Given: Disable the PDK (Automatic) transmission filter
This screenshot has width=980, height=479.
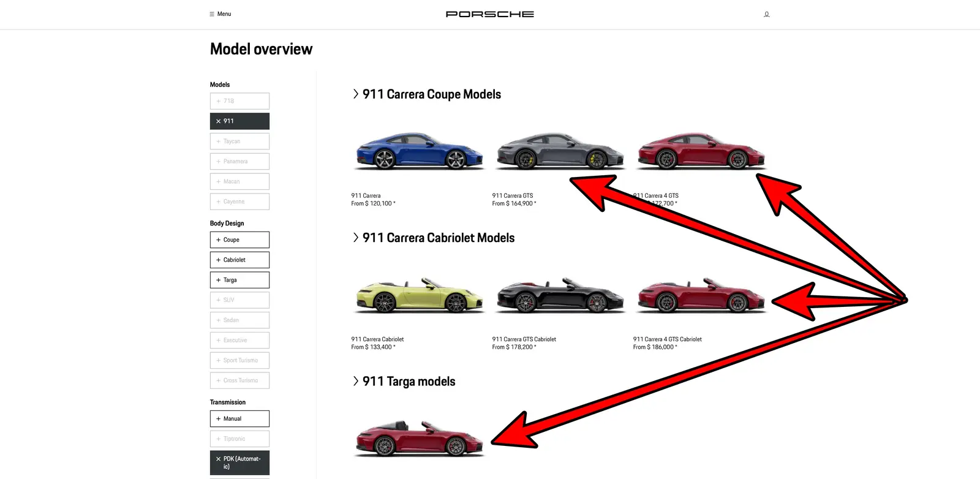Looking at the screenshot, I should click(x=239, y=462).
